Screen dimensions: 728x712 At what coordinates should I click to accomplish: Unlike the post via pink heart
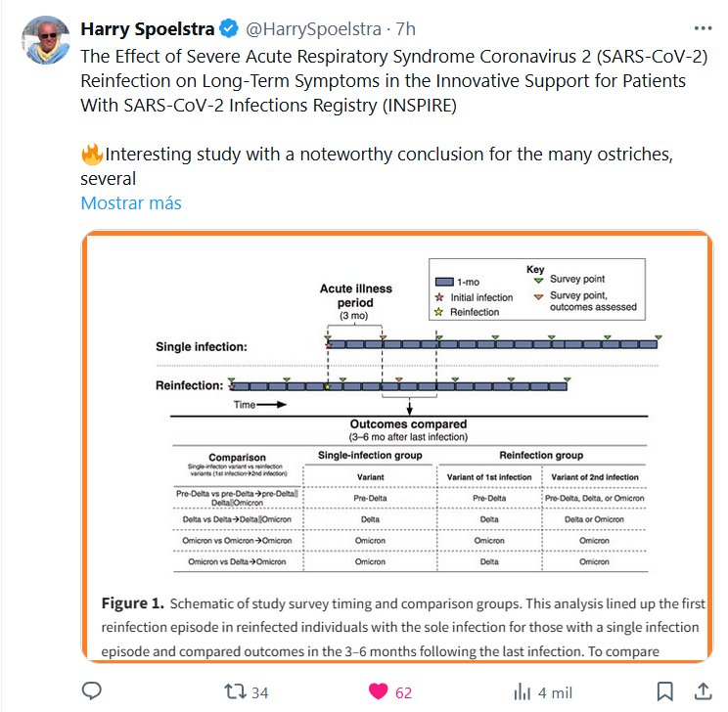[x=377, y=691]
